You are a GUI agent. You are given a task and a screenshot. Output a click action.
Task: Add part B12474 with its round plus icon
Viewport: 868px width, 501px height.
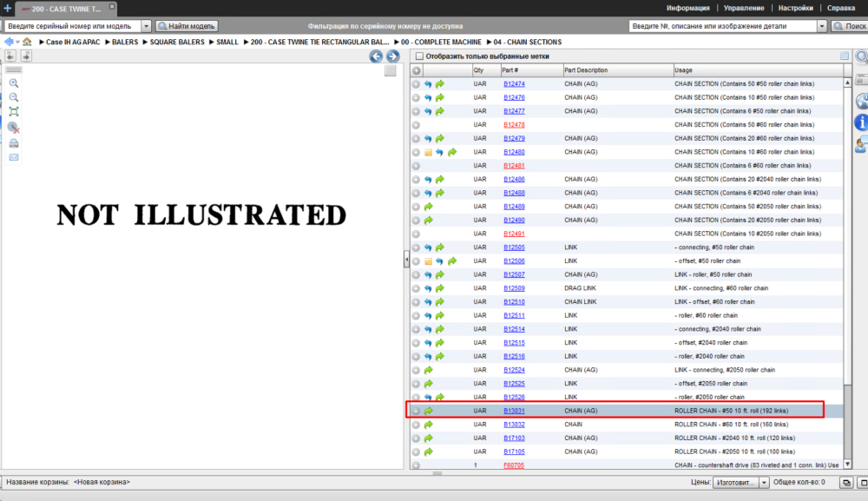pyautogui.click(x=416, y=84)
